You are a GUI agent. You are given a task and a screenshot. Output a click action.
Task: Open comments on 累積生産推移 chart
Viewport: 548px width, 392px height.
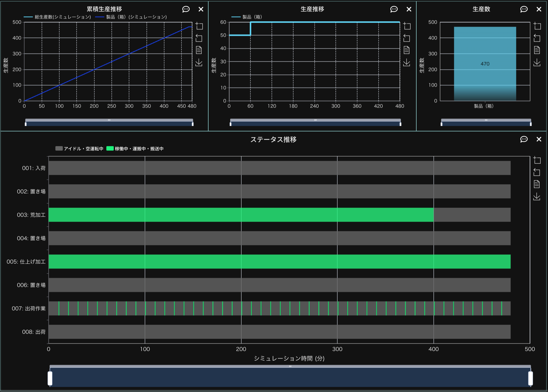(186, 9)
